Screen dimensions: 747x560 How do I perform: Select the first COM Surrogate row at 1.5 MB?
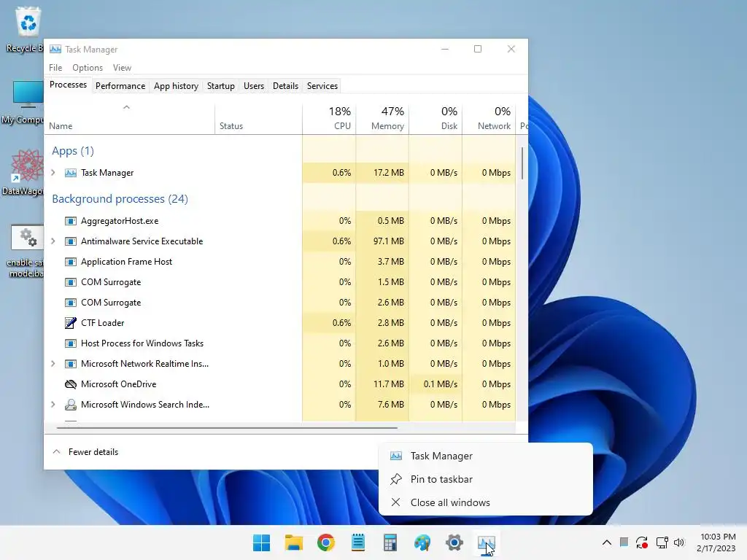pos(280,282)
